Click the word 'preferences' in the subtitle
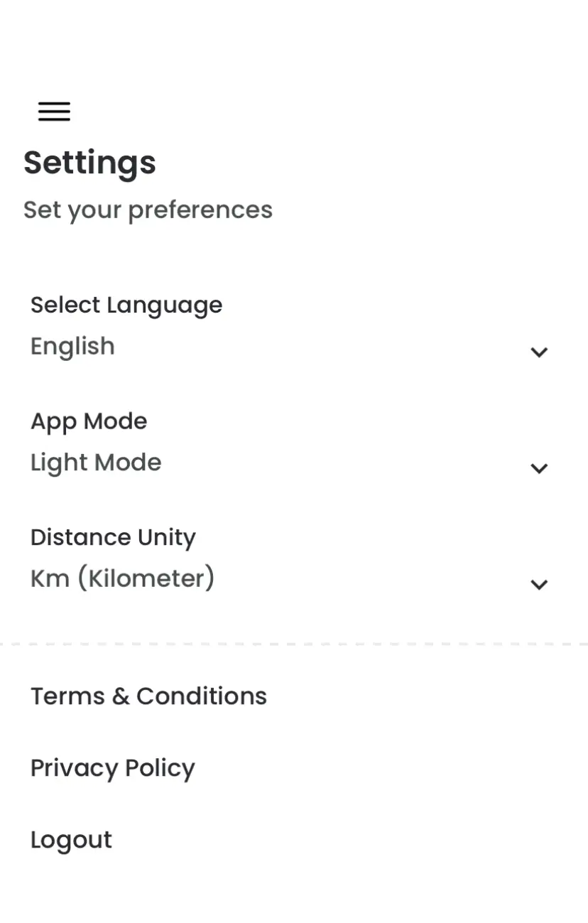 tap(200, 210)
